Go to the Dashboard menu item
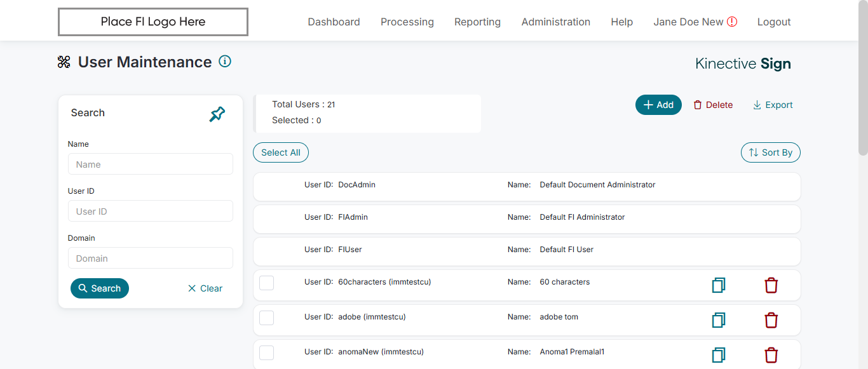The image size is (868, 369). point(334,22)
